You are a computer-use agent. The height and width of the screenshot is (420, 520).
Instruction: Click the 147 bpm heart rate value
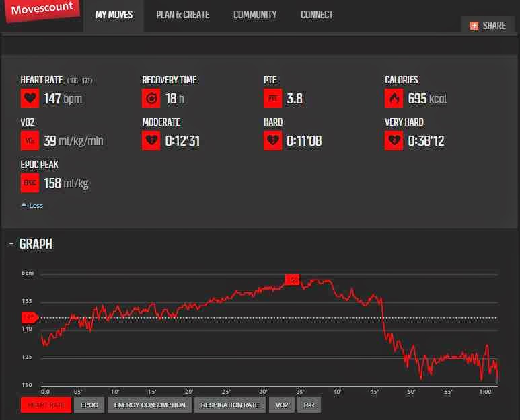[63, 98]
